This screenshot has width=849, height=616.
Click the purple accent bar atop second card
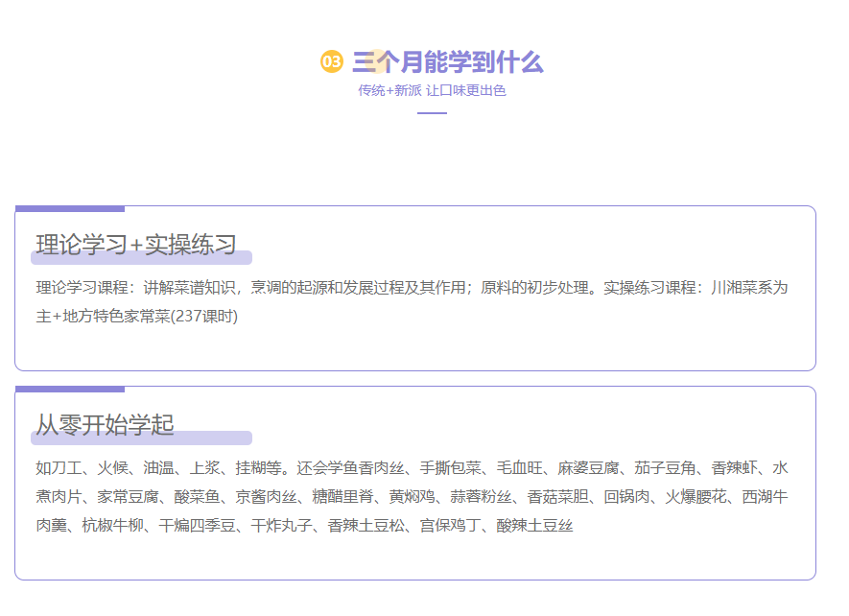tap(70, 389)
